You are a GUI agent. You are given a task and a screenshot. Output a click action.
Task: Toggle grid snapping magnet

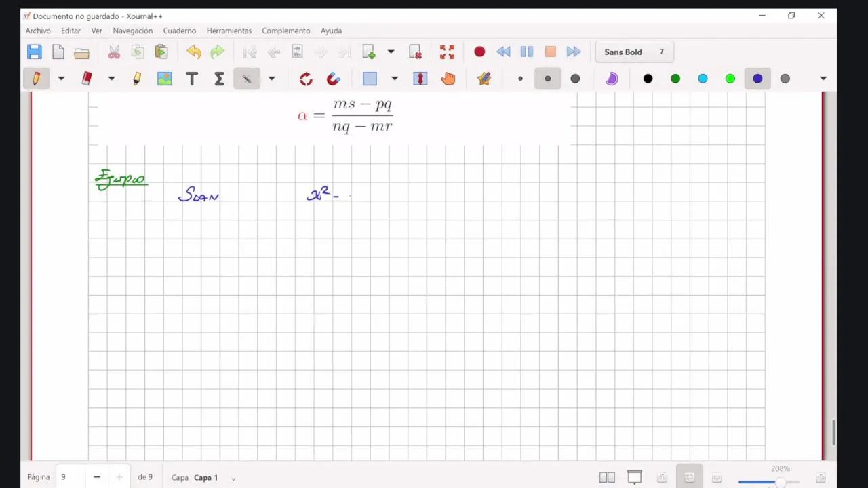coord(333,79)
